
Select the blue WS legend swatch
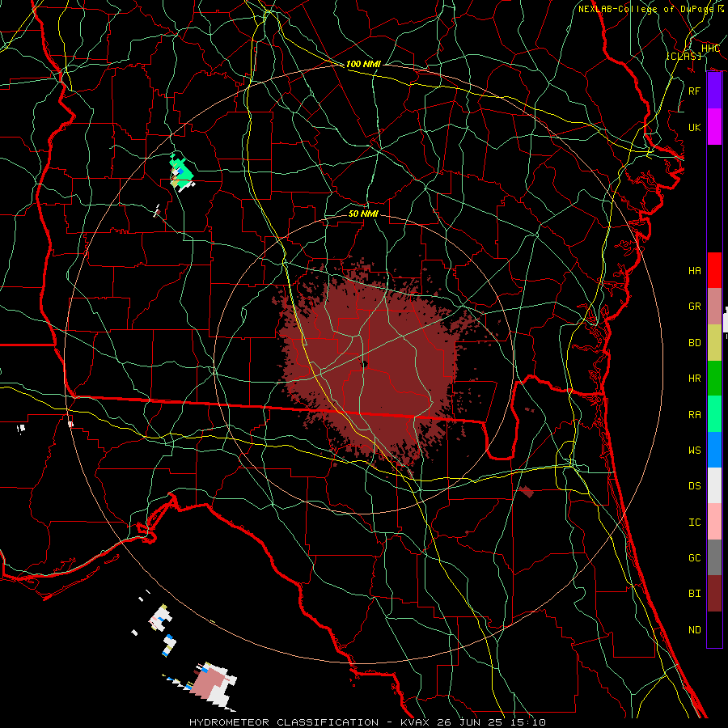[x=714, y=450]
